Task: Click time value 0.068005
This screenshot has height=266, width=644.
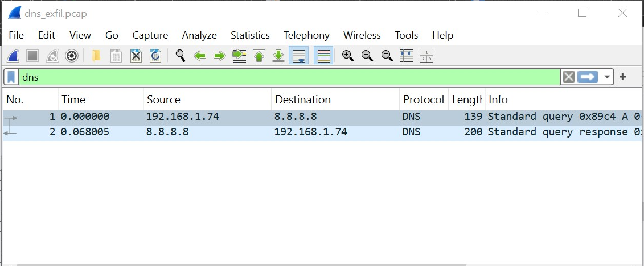Action: tap(85, 132)
